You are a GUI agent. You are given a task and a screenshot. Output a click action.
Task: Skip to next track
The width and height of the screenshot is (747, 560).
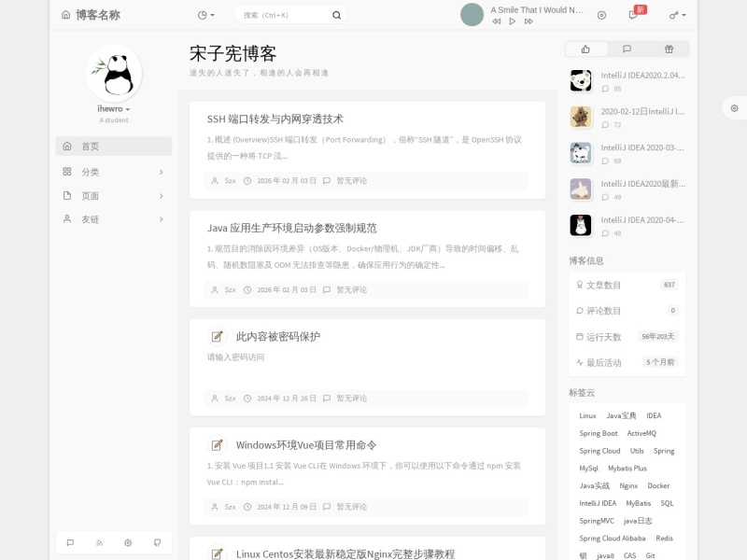click(x=529, y=21)
